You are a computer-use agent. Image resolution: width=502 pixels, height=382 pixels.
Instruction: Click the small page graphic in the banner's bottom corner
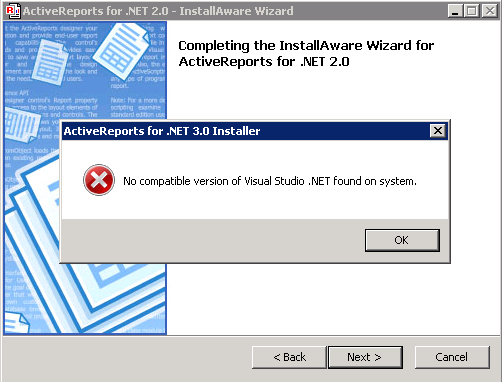point(16,323)
